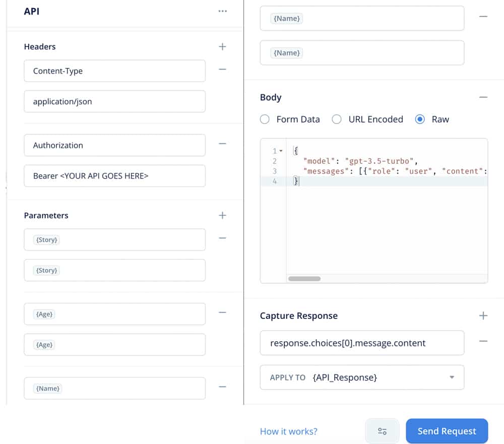The image size is (504, 444).
Task: Open the settings icon beside Send Request
Action: pos(382,431)
